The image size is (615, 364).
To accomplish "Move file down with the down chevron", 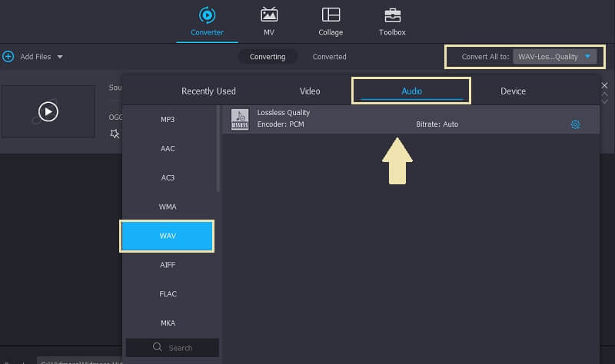I will click(x=604, y=102).
